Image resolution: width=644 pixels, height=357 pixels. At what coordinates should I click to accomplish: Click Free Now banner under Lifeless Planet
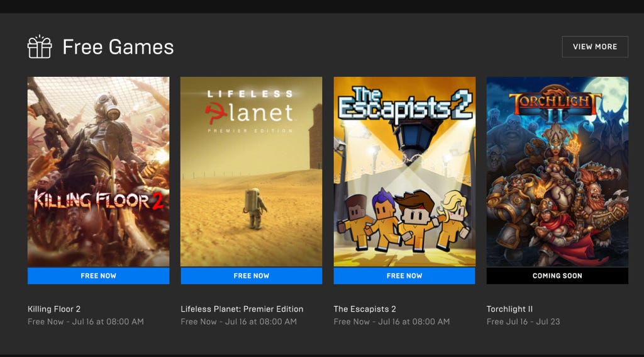pos(252,276)
